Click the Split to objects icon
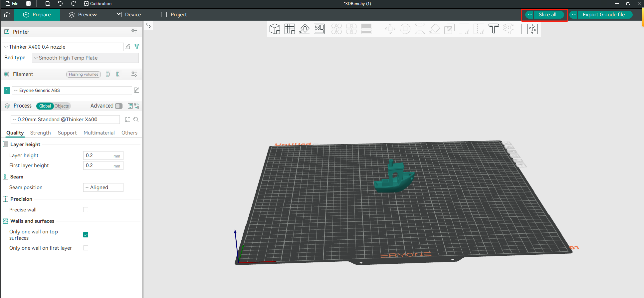 point(336,29)
